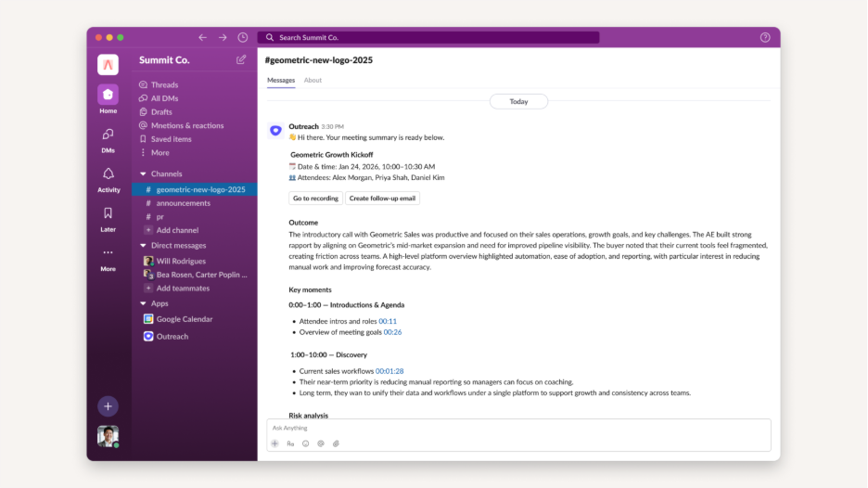Select the Geometric Growth Kickoff title
Viewport: 868px width, 488px height.
332,155
